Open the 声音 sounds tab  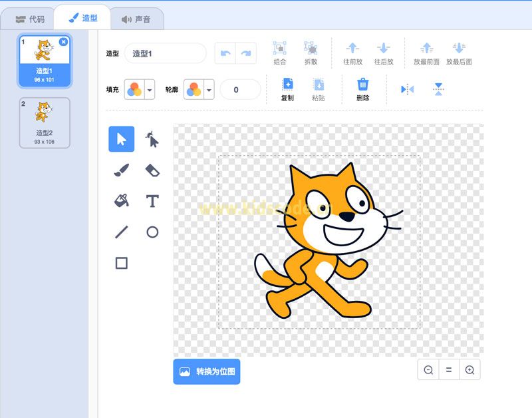[137, 19]
